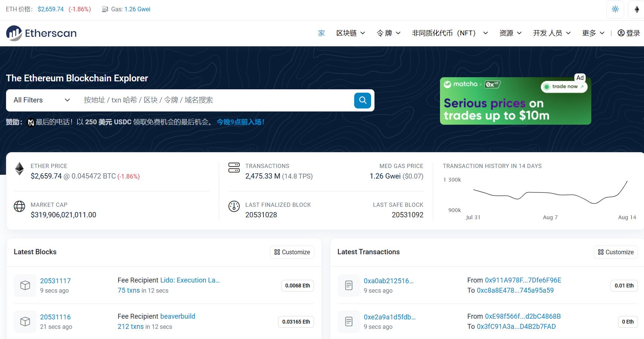Click the 0 Eth transaction amount badge
644x339 pixels.
coord(628,322)
